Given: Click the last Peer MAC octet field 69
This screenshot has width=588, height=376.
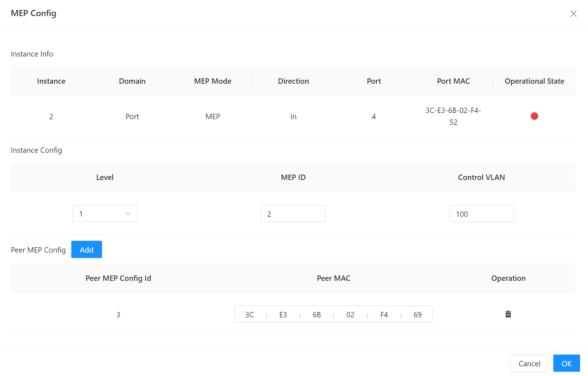Looking at the screenshot, I should click(417, 314).
